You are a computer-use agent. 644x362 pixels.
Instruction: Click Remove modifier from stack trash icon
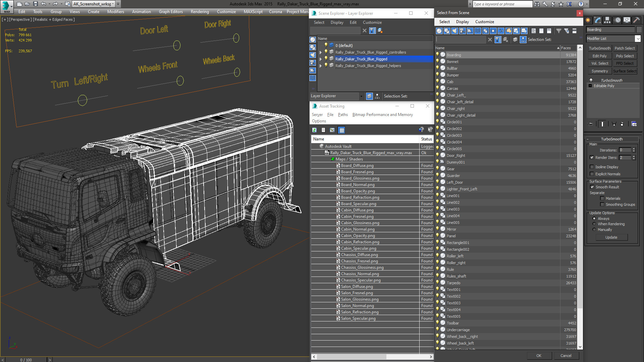click(x=622, y=124)
